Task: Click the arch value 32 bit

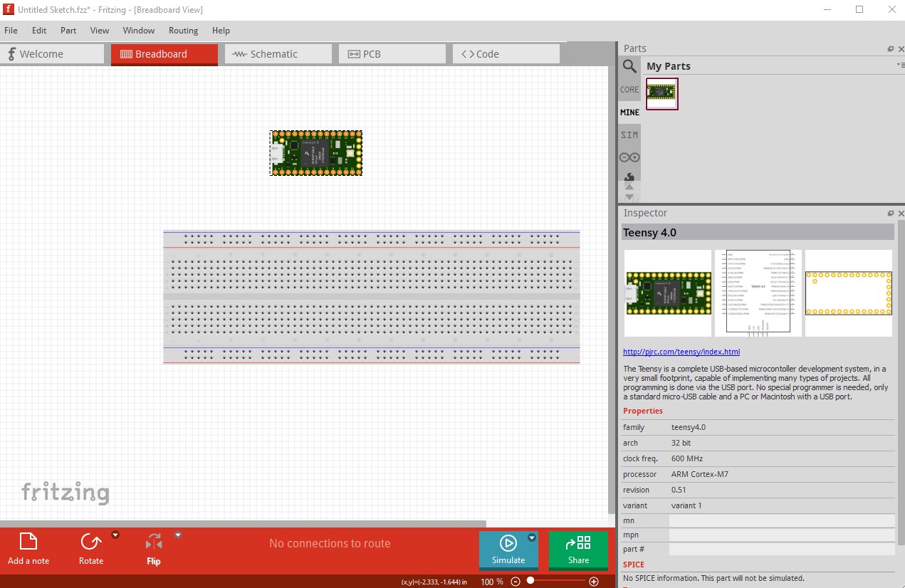Action: pos(681,443)
